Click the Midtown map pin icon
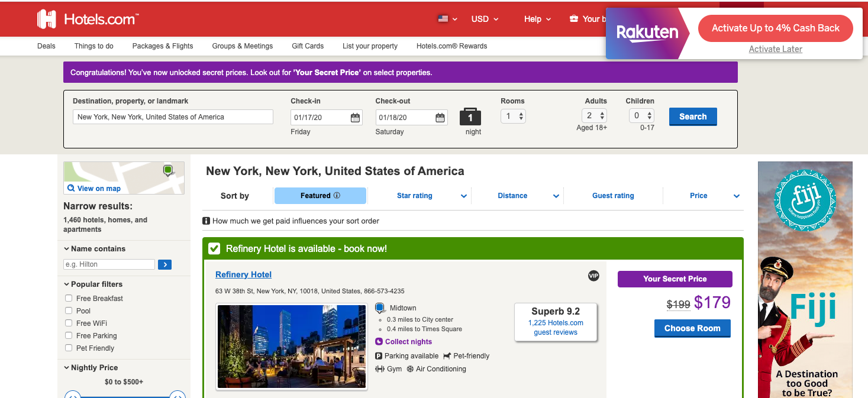868x398 pixels. pos(380,308)
